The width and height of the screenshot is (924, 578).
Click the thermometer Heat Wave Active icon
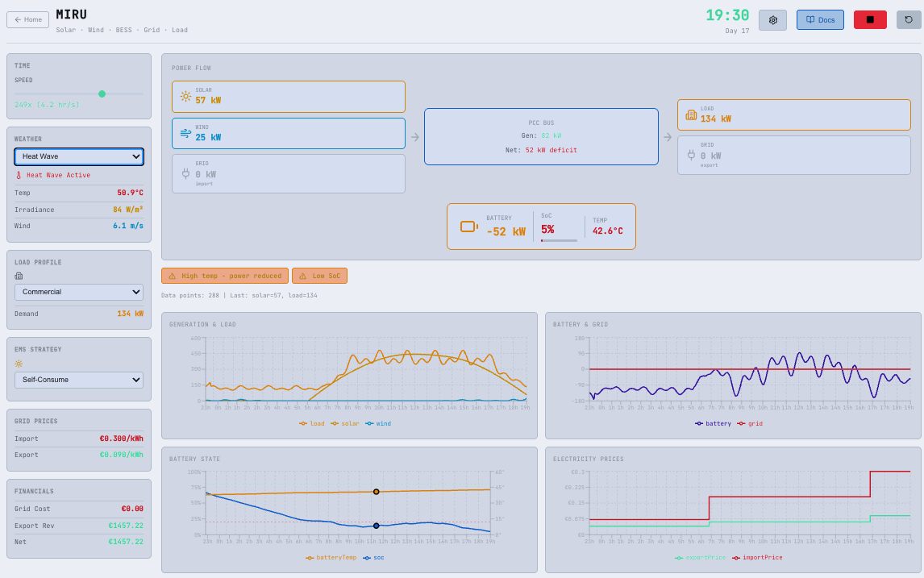[19, 175]
